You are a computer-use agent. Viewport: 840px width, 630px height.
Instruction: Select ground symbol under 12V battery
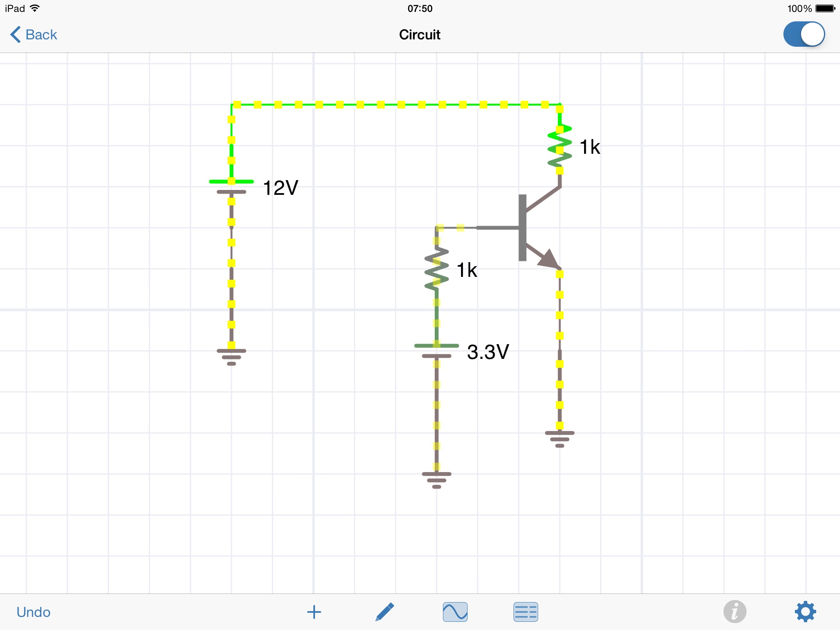pyautogui.click(x=231, y=356)
